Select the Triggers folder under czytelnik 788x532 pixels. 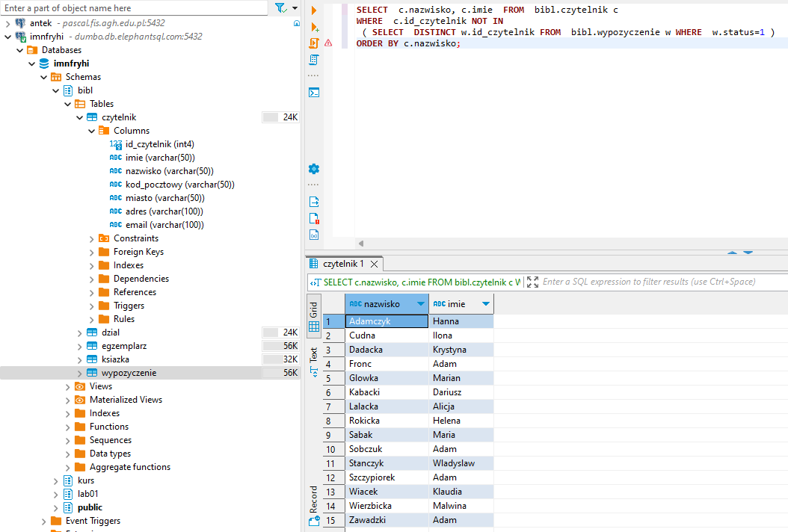coord(129,306)
